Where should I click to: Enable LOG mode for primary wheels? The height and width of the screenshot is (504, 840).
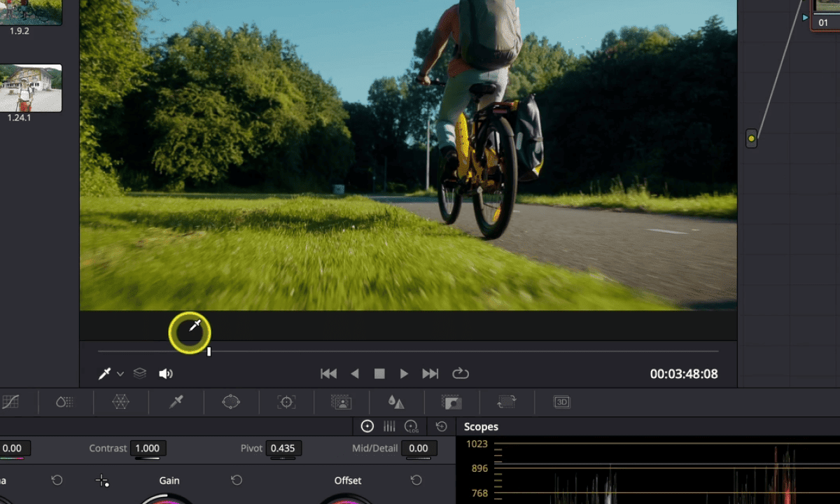click(412, 426)
